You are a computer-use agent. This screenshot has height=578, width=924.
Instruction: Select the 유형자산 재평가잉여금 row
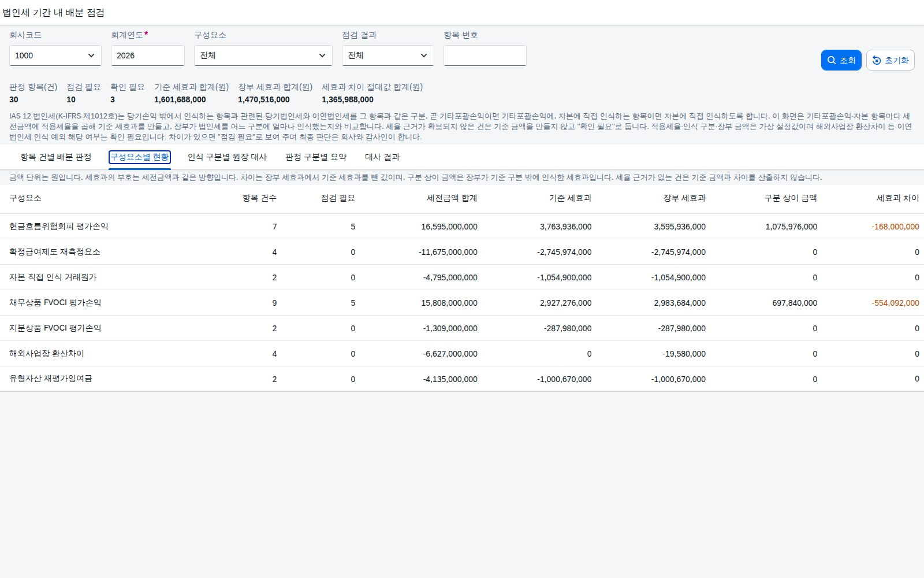[x=462, y=379]
